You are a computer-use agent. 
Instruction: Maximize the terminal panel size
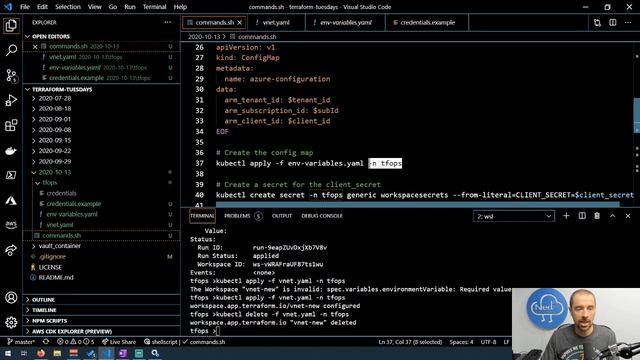coord(613,216)
